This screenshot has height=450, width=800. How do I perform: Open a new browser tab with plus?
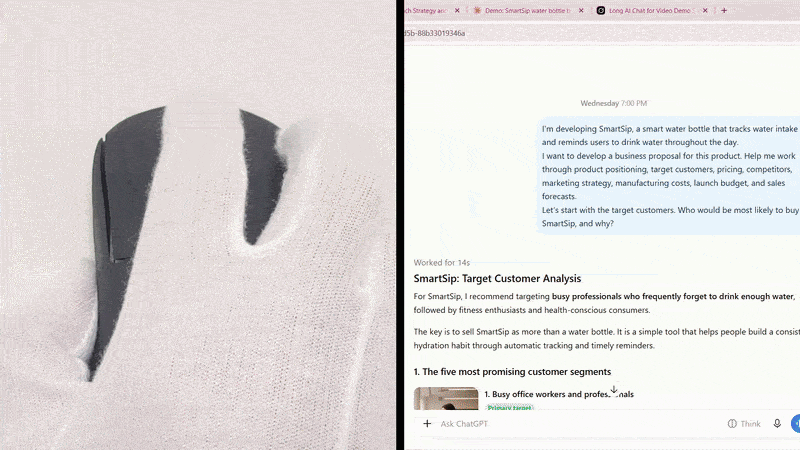[x=724, y=10]
